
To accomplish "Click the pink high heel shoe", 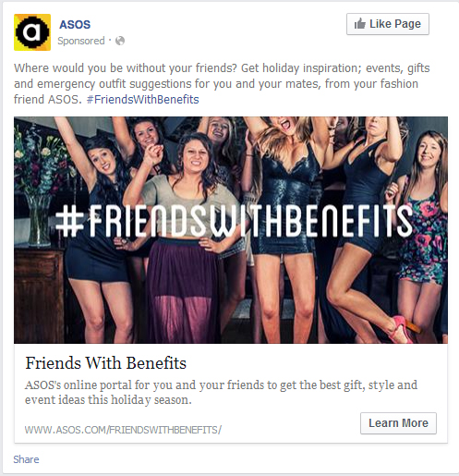I will [x=402, y=329].
